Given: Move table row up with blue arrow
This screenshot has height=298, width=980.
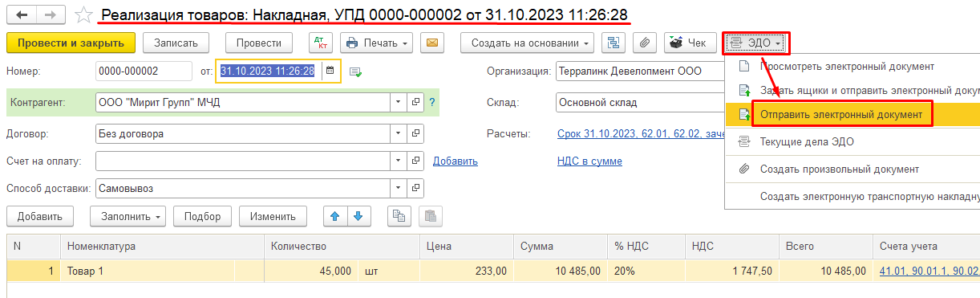Looking at the screenshot, I should point(335,216).
